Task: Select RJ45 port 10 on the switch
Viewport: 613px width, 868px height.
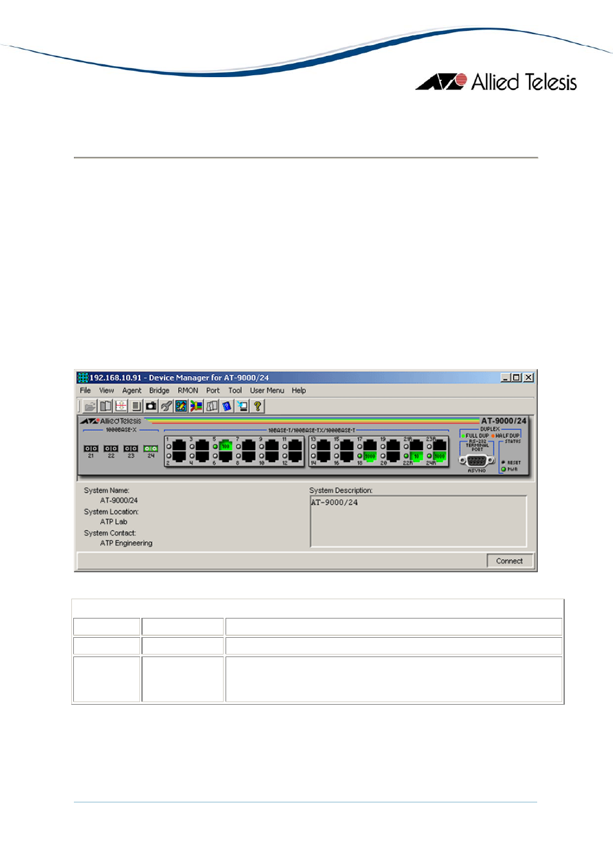Action: (x=272, y=457)
